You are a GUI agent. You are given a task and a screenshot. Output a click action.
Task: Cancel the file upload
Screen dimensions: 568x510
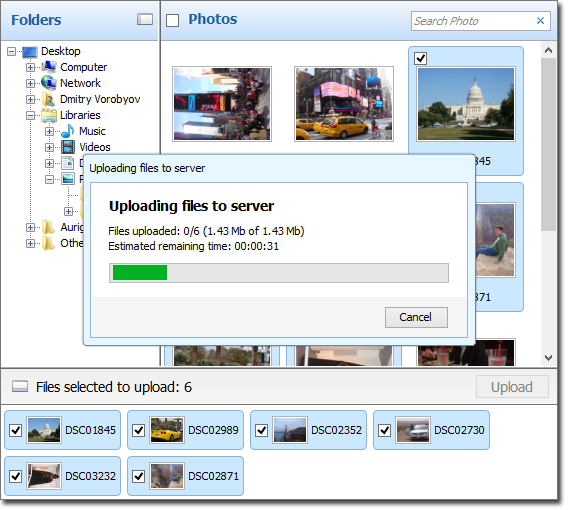pos(416,317)
